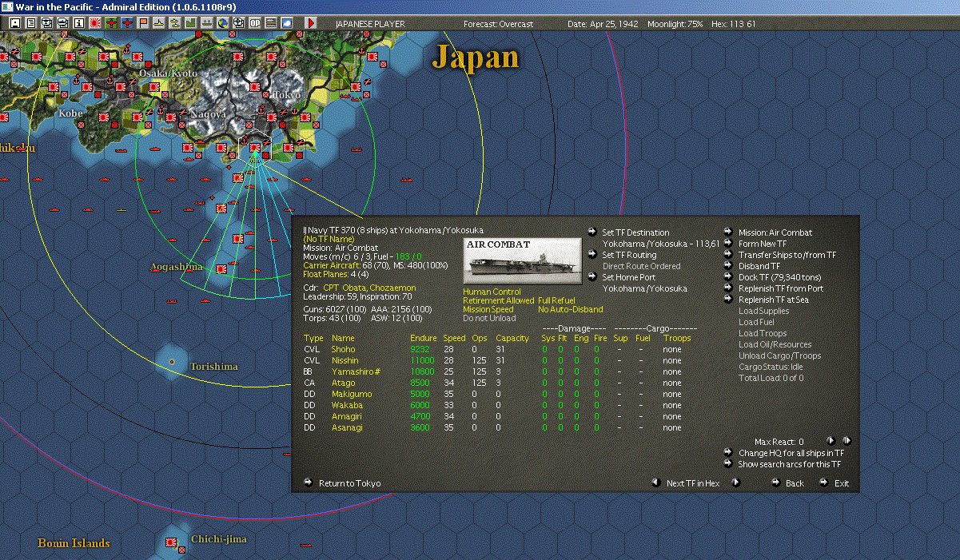Click the Torishima island hex
The height and width of the screenshot is (560, 960).
coord(172,362)
